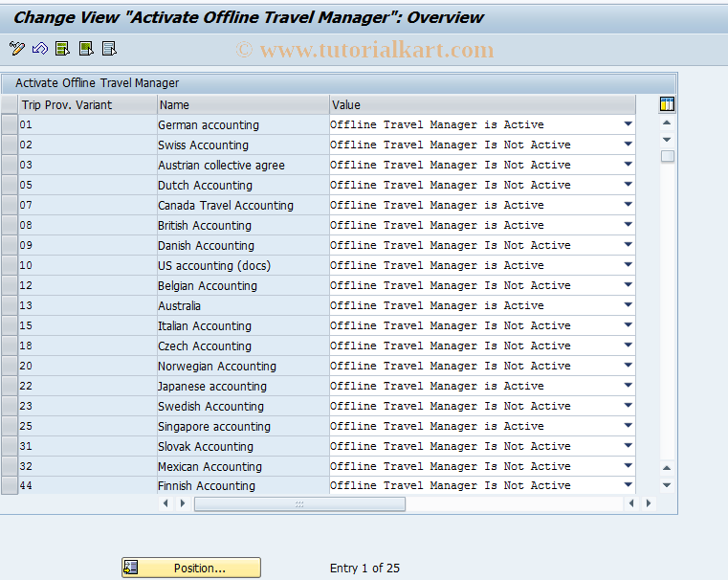This screenshot has height=580, width=728.
Task: Click the bottom scroll up arrow of vertical scrollbar
Action: (x=667, y=468)
